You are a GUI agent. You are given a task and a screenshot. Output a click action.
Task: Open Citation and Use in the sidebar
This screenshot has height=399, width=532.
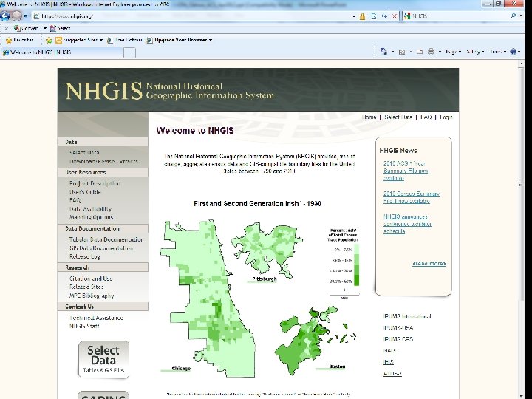[x=91, y=279]
